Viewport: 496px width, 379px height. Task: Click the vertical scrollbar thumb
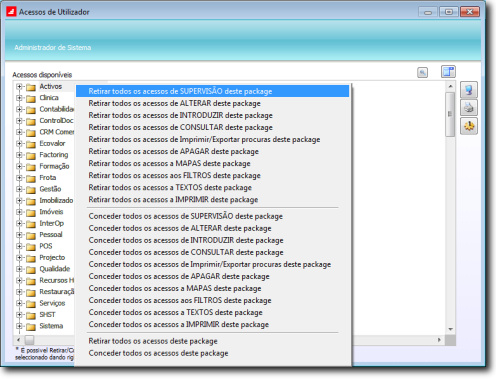450,114
